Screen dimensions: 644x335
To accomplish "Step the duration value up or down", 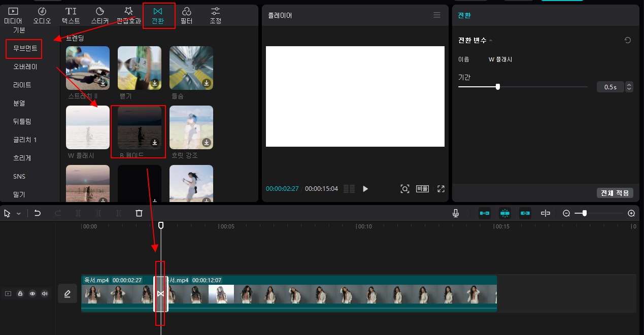I will tap(629, 87).
